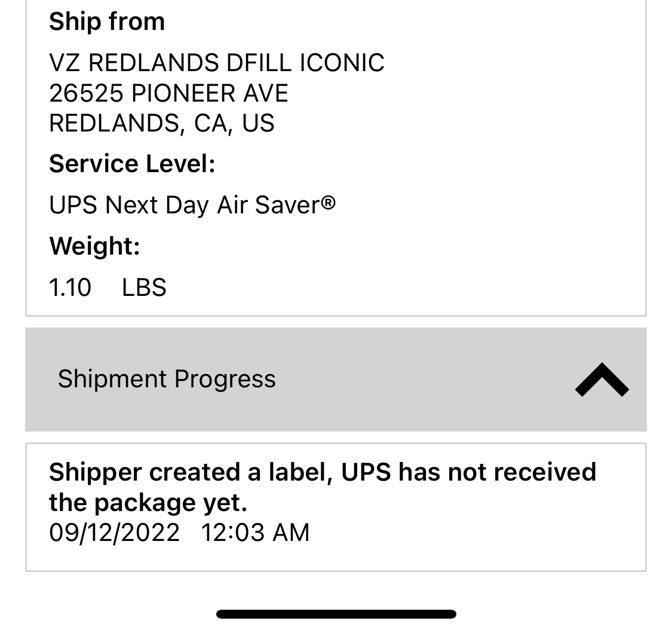Tap the 09/12/2022 date stamp
This screenshot has height=633, width=672.
point(114,533)
